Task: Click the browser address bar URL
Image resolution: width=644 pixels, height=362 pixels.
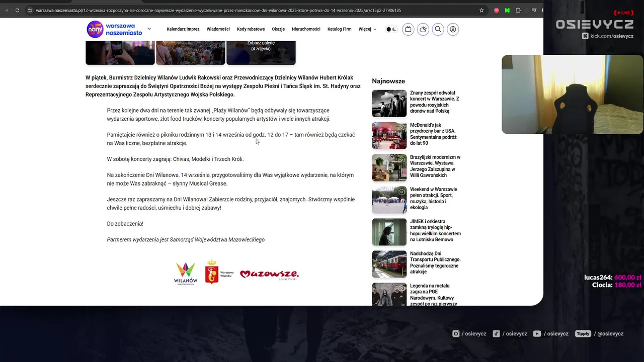Action: (218, 10)
